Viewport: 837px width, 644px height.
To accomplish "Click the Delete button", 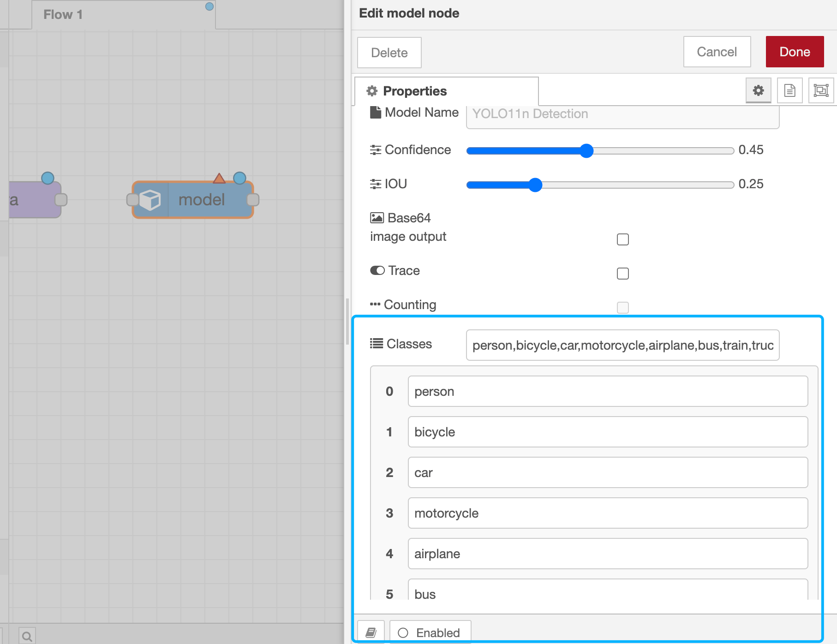I will click(x=389, y=53).
